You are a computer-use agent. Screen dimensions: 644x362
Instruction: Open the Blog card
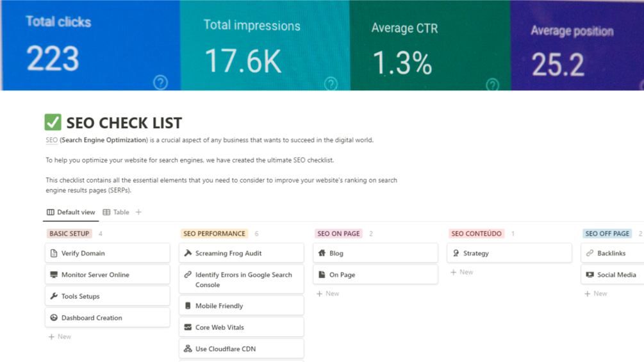point(376,253)
